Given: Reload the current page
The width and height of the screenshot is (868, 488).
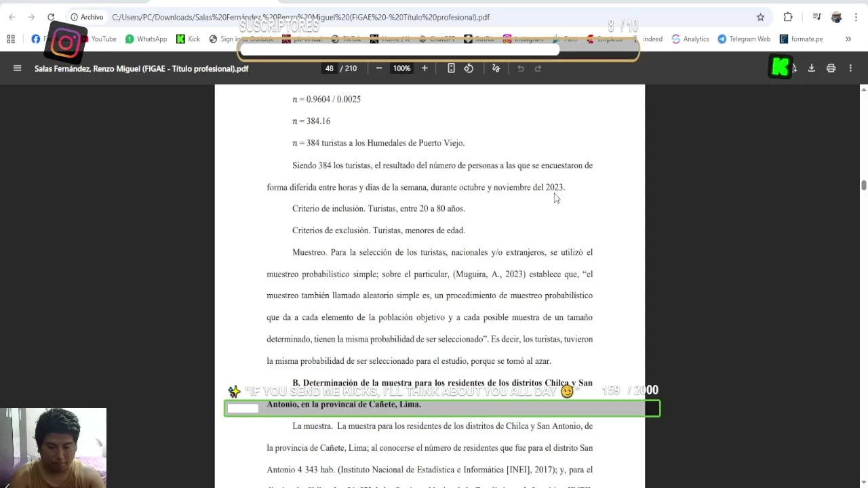Looking at the screenshot, I should pos(51,17).
